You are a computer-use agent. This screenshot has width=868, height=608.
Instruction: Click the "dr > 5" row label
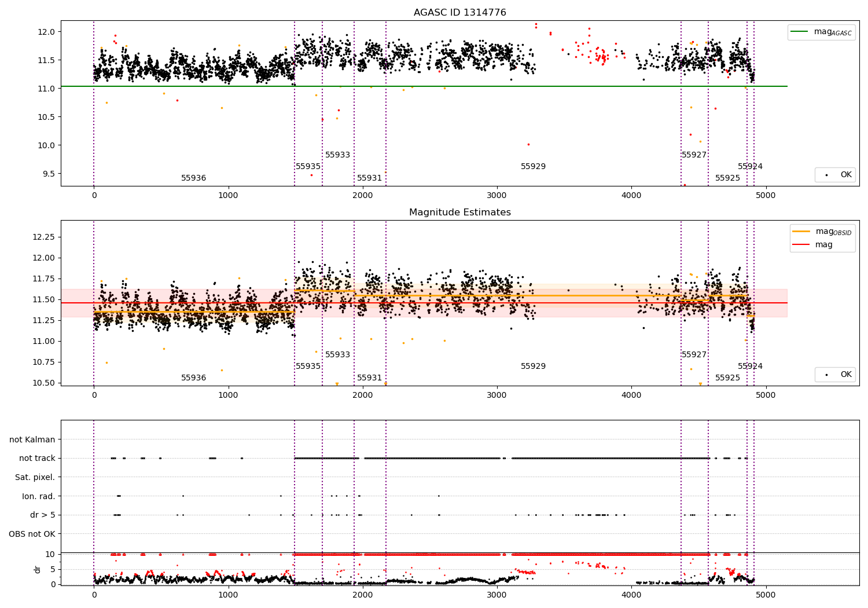point(43,515)
